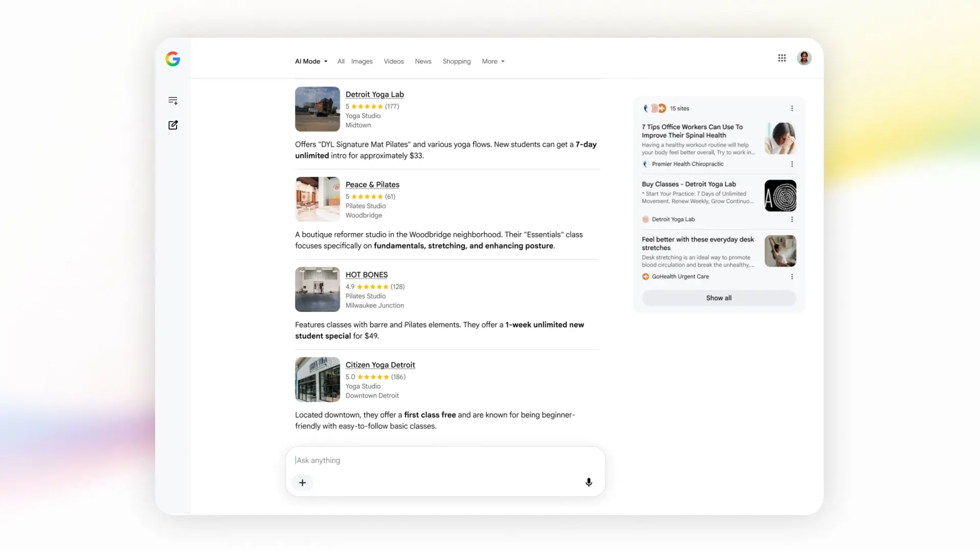
Task: Start a new chat with compose icon
Action: 173,125
